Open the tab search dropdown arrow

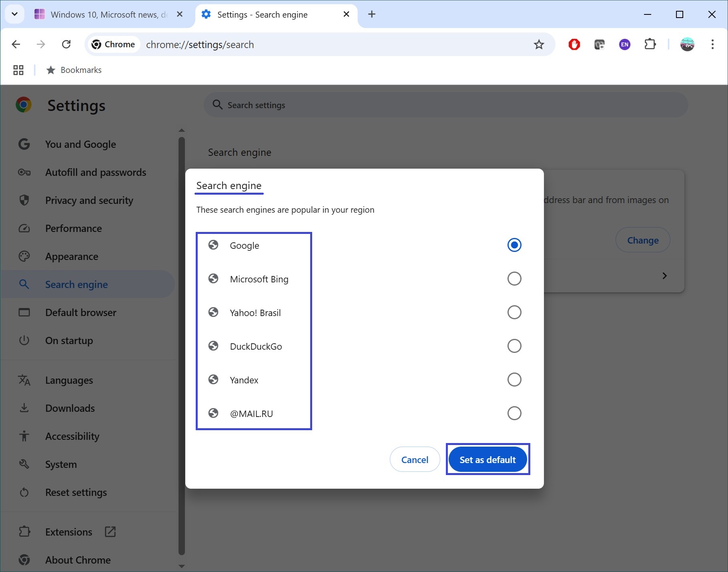[x=14, y=14]
